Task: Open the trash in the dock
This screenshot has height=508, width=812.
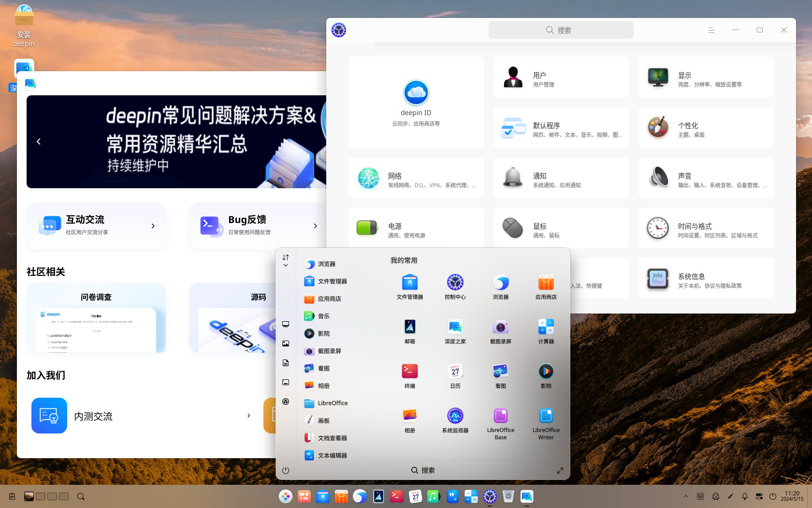Action: (x=508, y=496)
